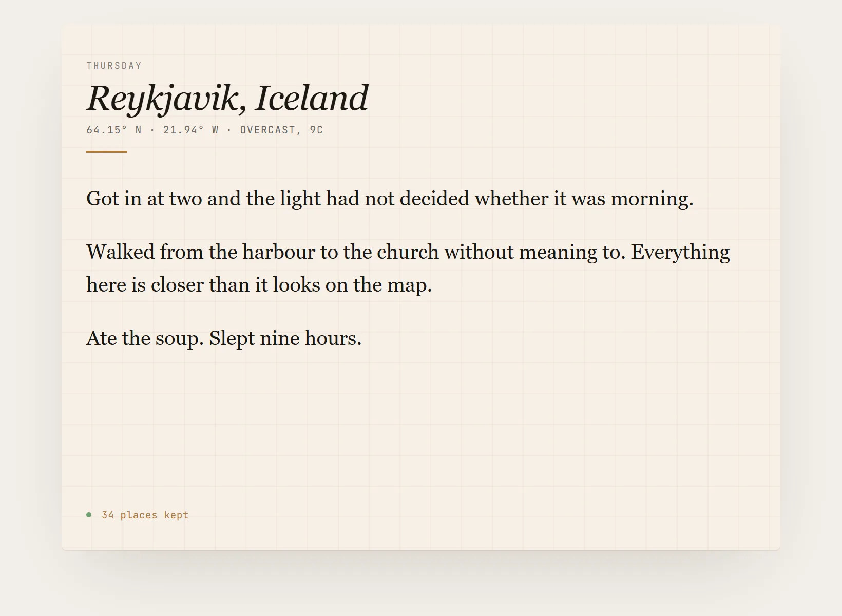Click the green status dot
Image resolution: width=842 pixels, height=616 pixels.
[x=89, y=515]
